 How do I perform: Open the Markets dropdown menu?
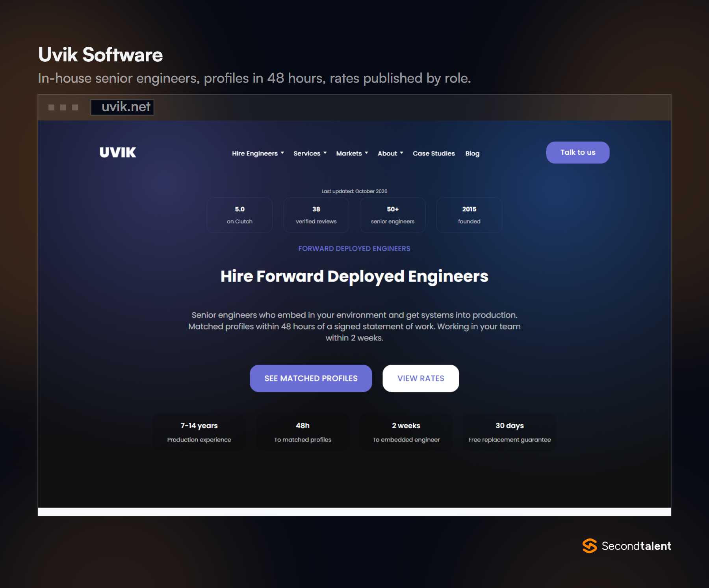(352, 153)
